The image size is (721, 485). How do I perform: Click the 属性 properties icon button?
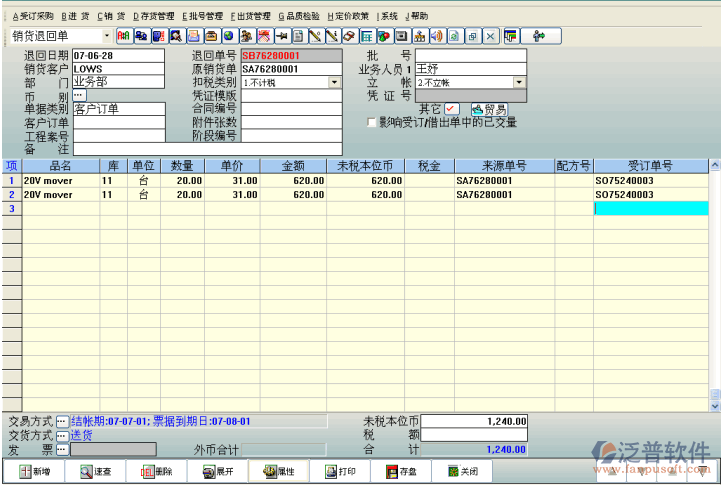tap(277, 471)
